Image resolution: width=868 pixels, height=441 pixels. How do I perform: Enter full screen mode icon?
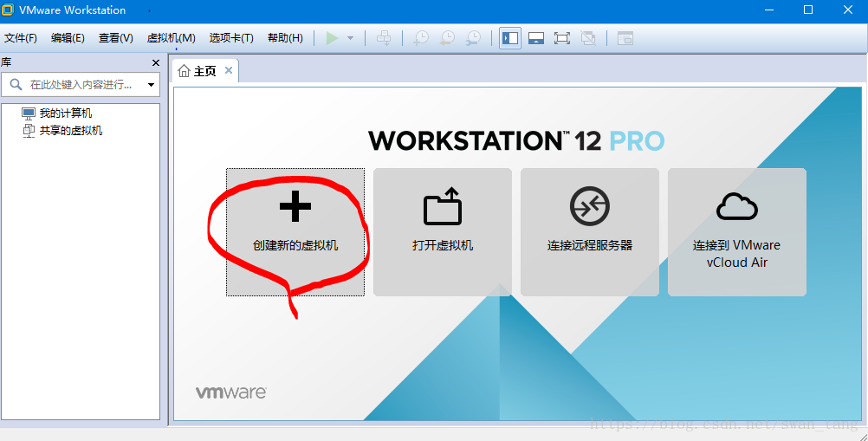(562, 38)
